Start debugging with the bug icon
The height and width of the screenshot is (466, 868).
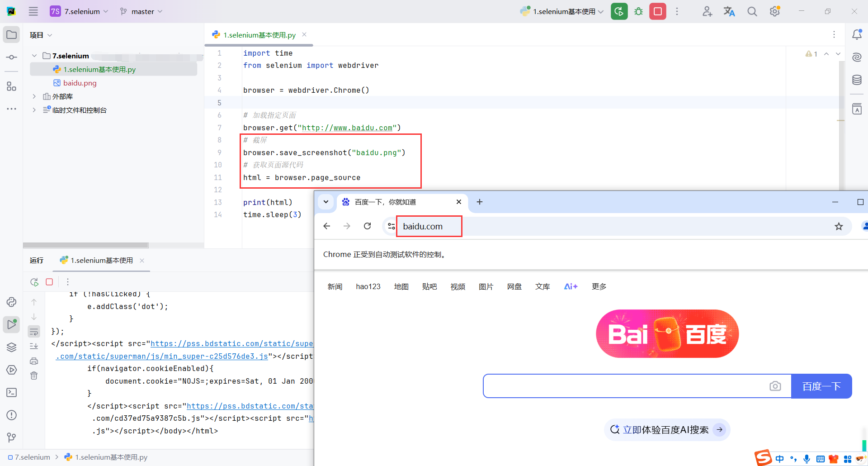[x=638, y=11]
